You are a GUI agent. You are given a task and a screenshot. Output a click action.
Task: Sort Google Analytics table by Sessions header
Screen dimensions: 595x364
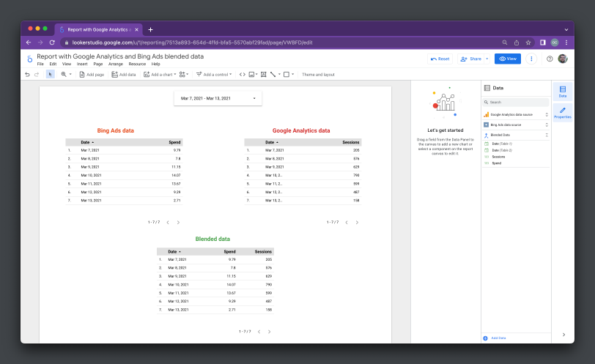click(x=350, y=142)
